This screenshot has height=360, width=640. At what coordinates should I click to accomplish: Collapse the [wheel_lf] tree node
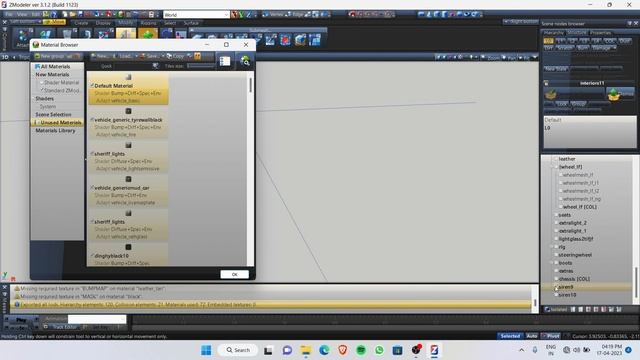pyautogui.click(x=550, y=167)
